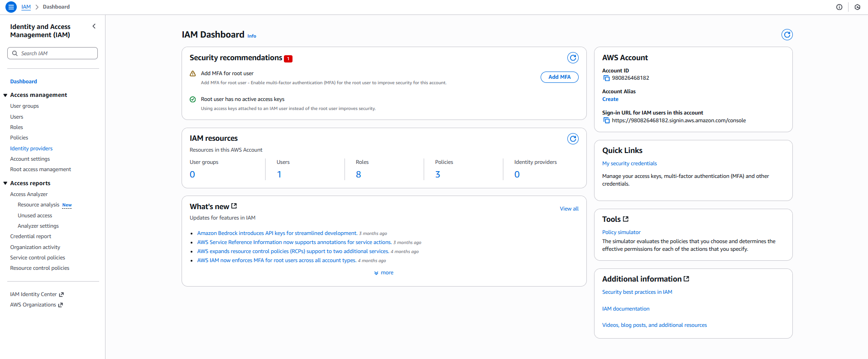Open Roles in the sidebar
This screenshot has height=359, width=868.
17,127
